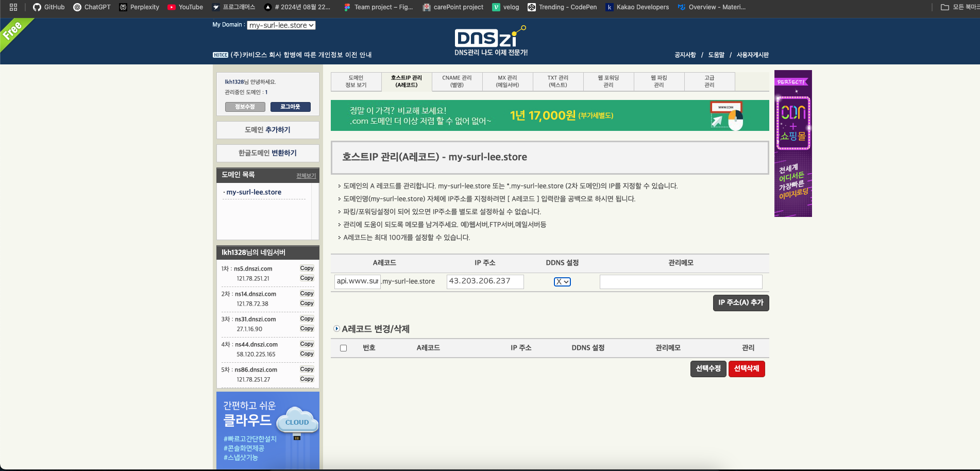The width and height of the screenshot is (980, 471).
Task: Copy the 121.78.251.27 IP address
Action: pyautogui.click(x=307, y=379)
